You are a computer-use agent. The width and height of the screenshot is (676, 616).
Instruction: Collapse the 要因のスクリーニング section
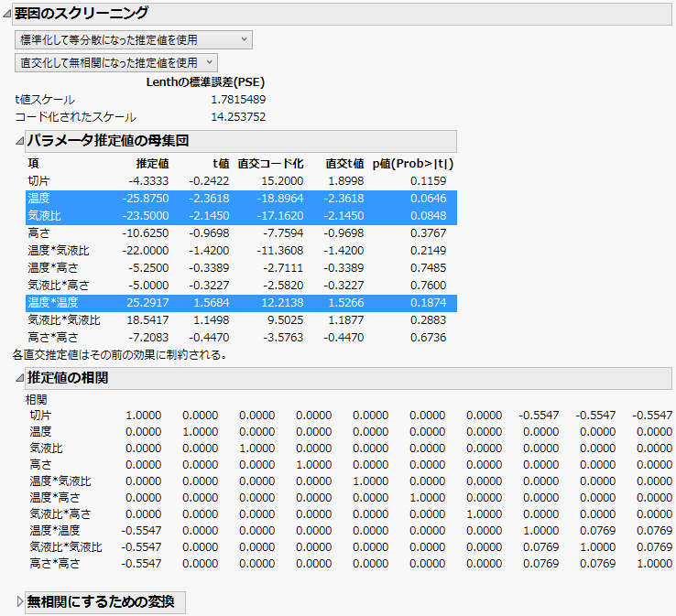tap(7, 14)
